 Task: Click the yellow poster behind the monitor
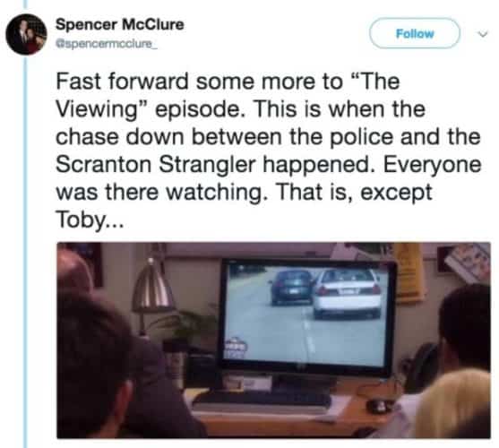[409, 272]
